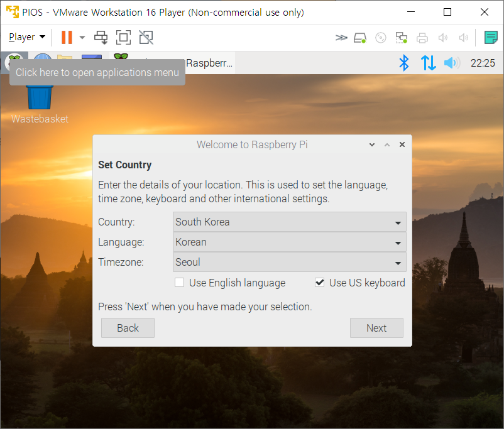Open the Bluetooth icon in Raspberry Pi panel
Image resolution: width=504 pixels, height=429 pixels.
coord(405,63)
